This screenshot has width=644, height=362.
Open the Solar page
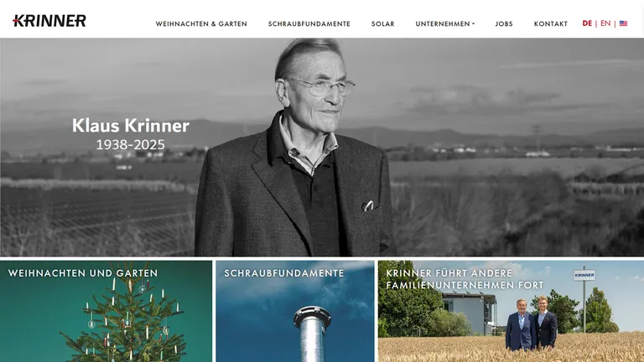pyautogui.click(x=382, y=23)
